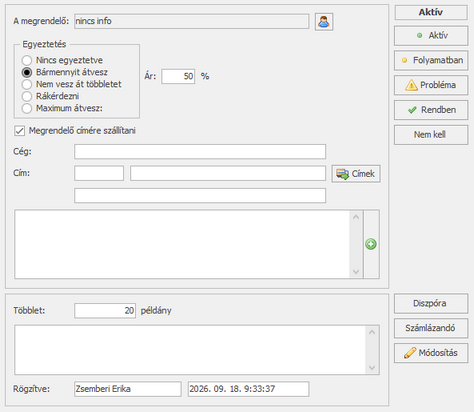
Task: Choose Rákérdezni radio option
Action: (27, 96)
